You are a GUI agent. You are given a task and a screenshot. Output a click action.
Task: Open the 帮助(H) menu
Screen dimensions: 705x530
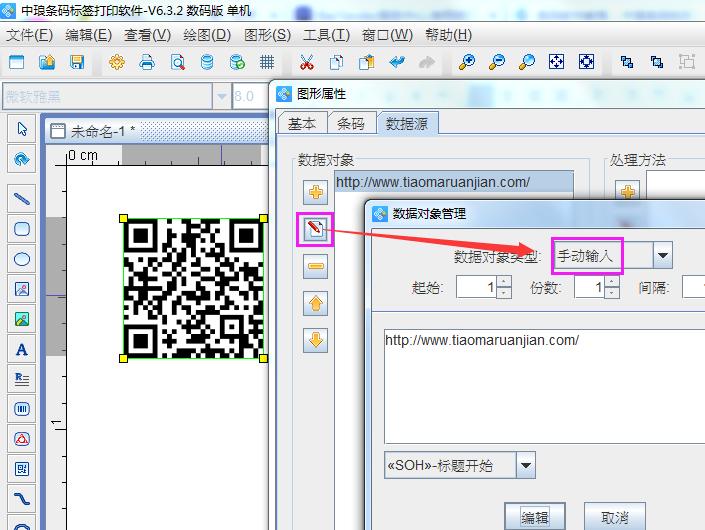tap(449, 35)
